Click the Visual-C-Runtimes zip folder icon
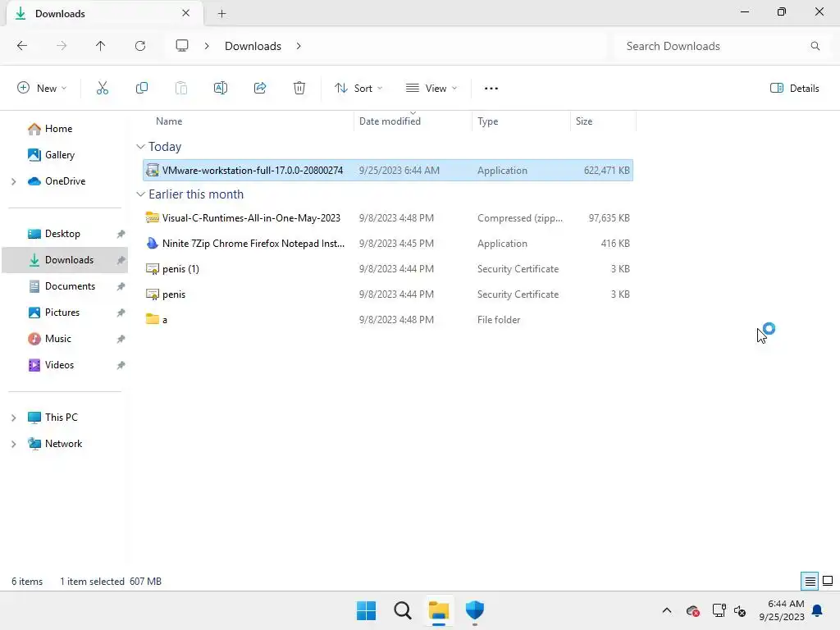840x630 pixels. click(x=152, y=217)
